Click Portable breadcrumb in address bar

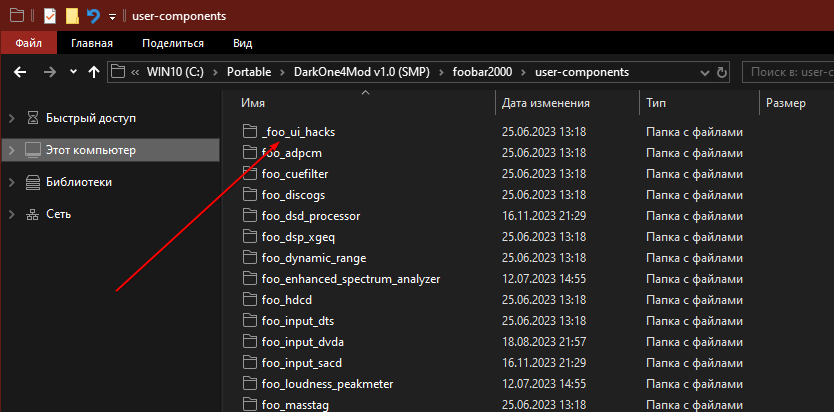249,72
